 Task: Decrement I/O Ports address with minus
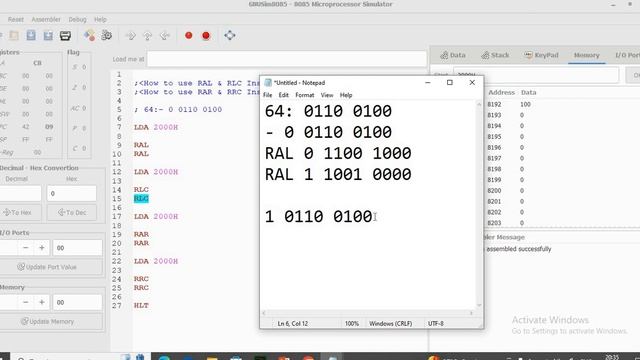[25, 248]
